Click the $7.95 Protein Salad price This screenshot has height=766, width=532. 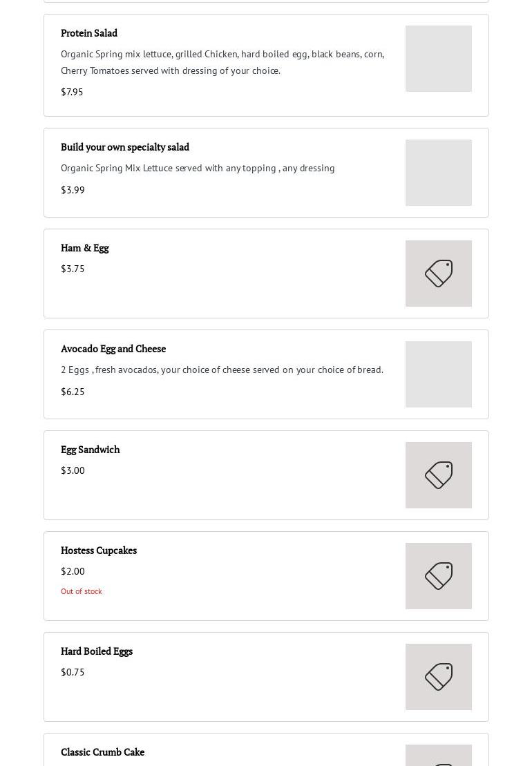click(72, 92)
